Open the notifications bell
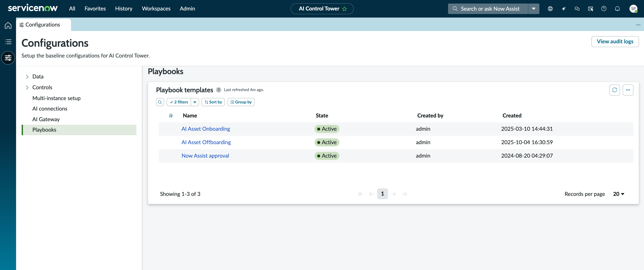The height and width of the screenshot is (270, 644). coord(617,9)
